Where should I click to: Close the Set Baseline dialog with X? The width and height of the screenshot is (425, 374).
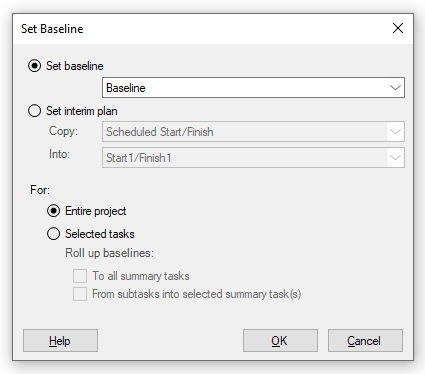[398, 28]
